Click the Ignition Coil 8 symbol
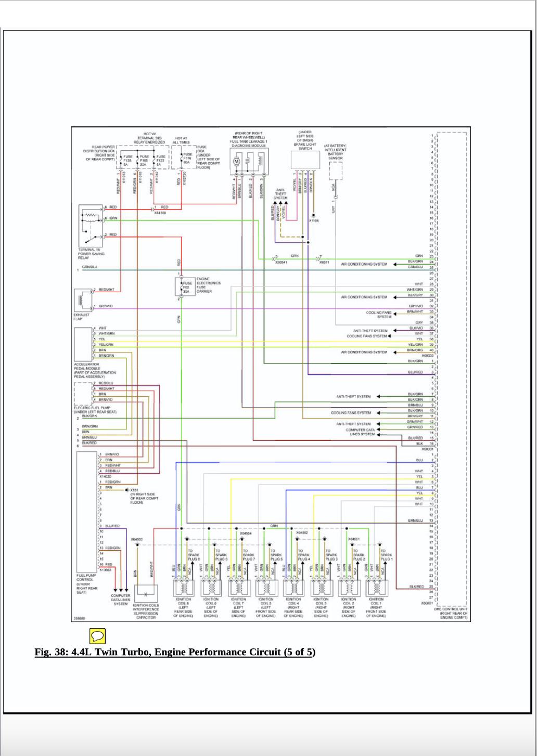This screenshot has height=756, width=537. click(183, 588)
